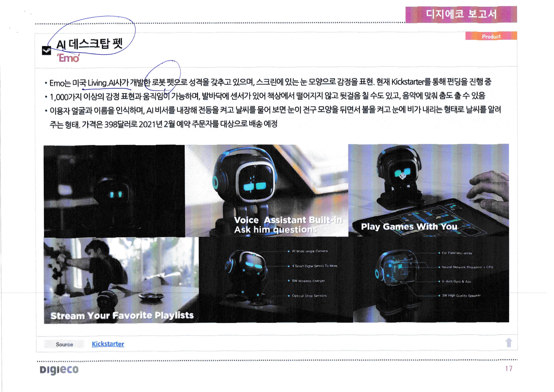The height and width of the screenshot is (392, 554).
Task: Open the dark Emo robot photo
Action: (x=114, y=191)
